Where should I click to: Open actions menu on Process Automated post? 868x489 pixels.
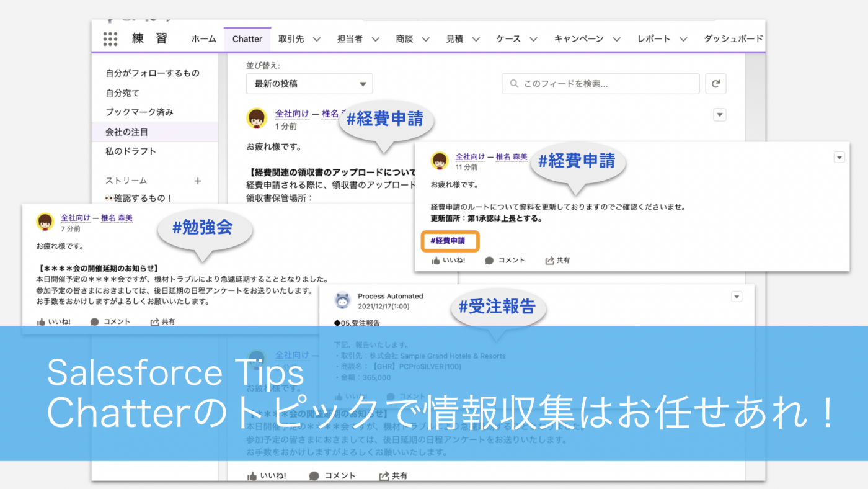737,297
